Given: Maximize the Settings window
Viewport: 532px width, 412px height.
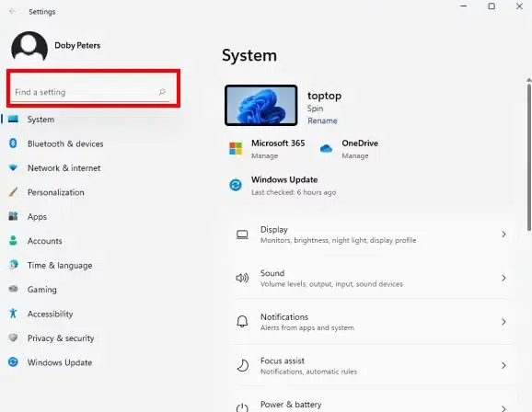Looking at the screenshot, I should [x=492, y=6].
